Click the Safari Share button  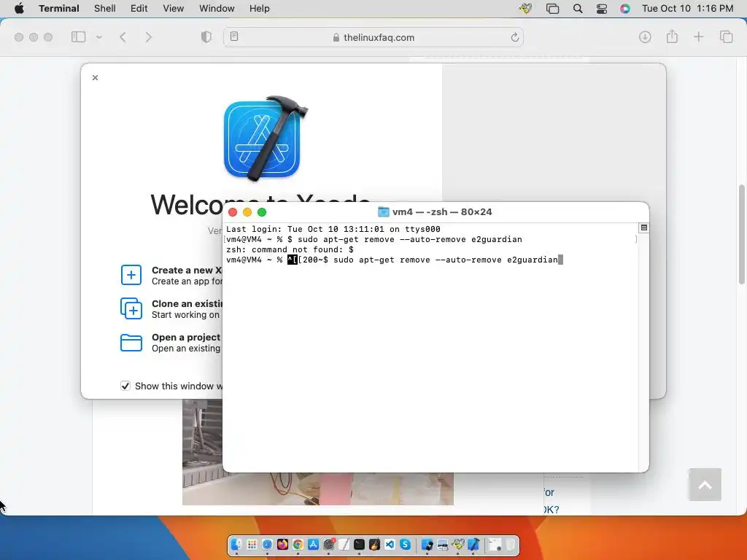(672, 36)
